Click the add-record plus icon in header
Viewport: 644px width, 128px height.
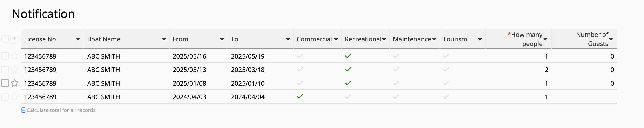coord(14,39)
